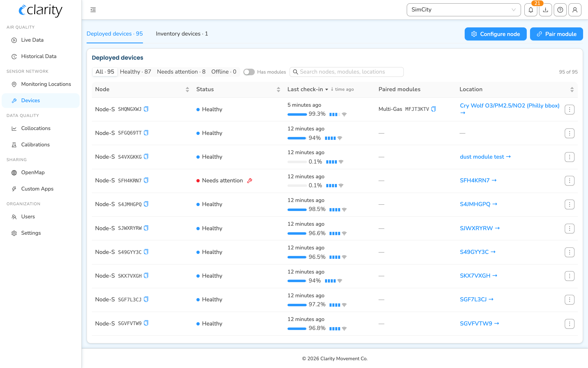The image size is (588, 368).
Task: Open Monitoring Locations
Action: tap(41, 84)
